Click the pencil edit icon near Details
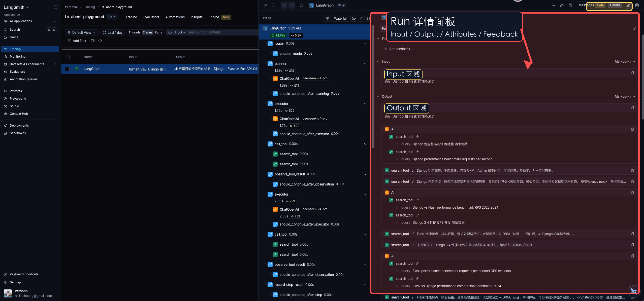This screenshot has width=644, height=301. 628,5
